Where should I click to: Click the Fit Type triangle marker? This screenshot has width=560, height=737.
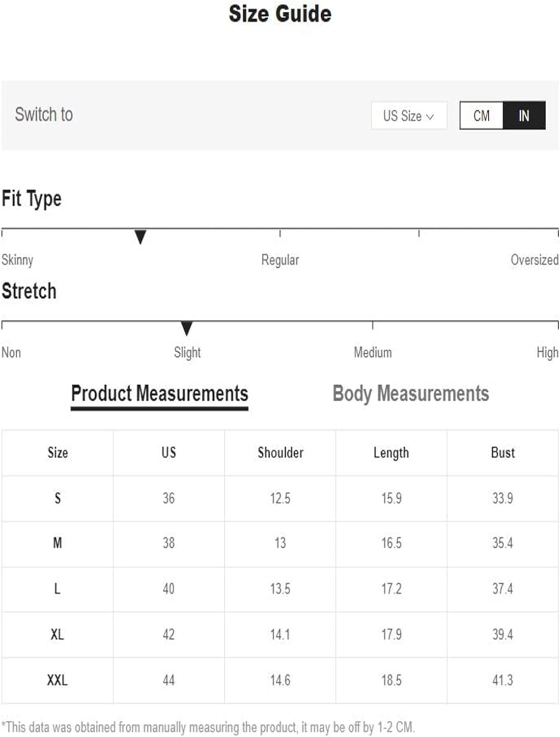pos(140,236)
